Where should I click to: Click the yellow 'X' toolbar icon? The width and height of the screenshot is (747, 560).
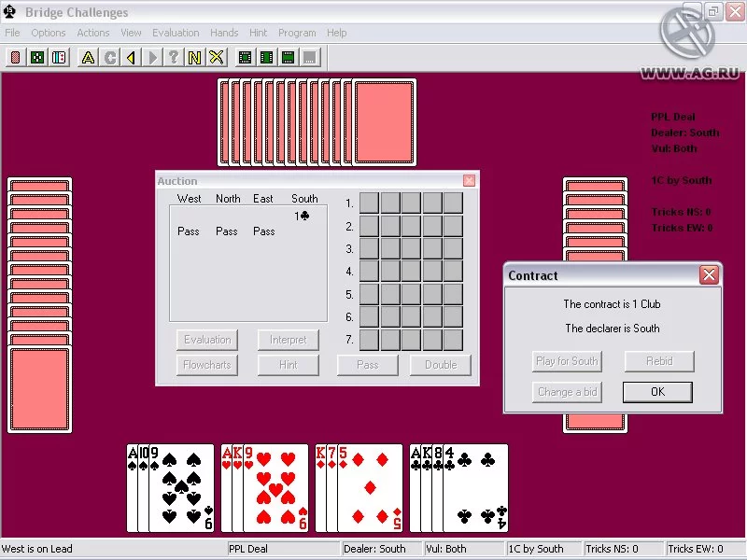(217, 58)
